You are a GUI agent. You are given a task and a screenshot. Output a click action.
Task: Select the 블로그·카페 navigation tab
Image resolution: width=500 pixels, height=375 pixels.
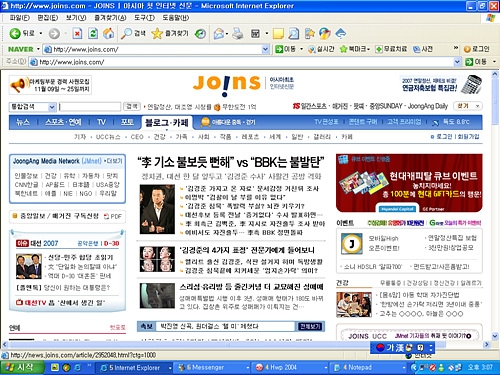(166, 123)
